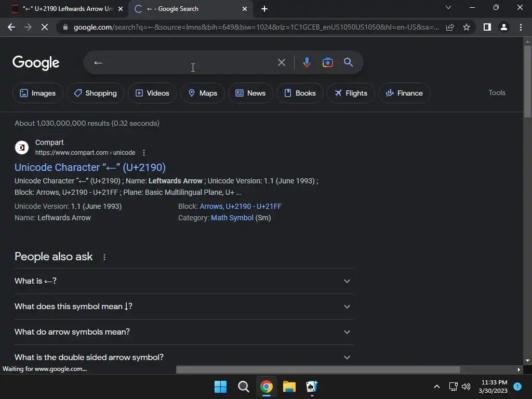Open the side panel icon

point(487,27)
